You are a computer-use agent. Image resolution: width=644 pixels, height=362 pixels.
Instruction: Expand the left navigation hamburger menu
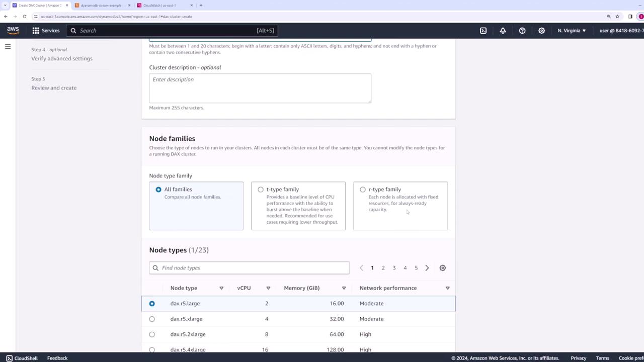coord(8,47)
